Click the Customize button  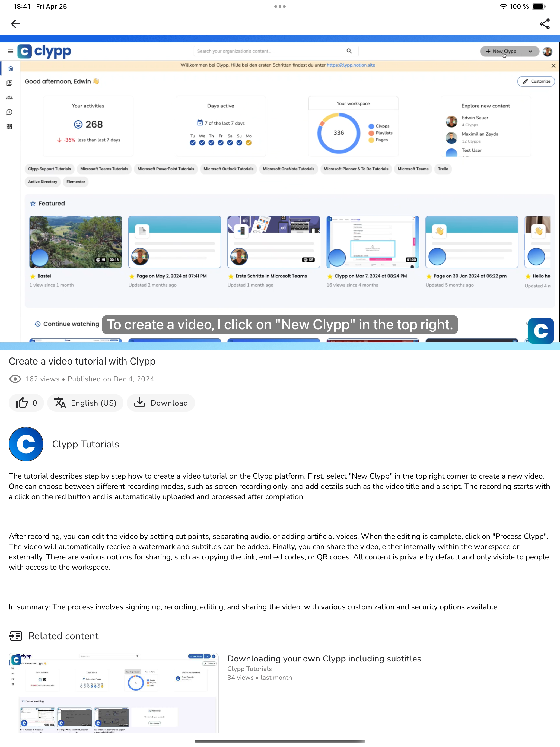536,81
